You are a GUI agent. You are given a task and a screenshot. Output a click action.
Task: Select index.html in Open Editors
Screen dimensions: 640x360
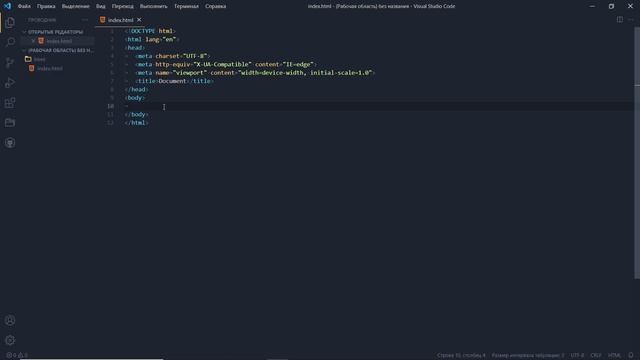coord(59,41)
